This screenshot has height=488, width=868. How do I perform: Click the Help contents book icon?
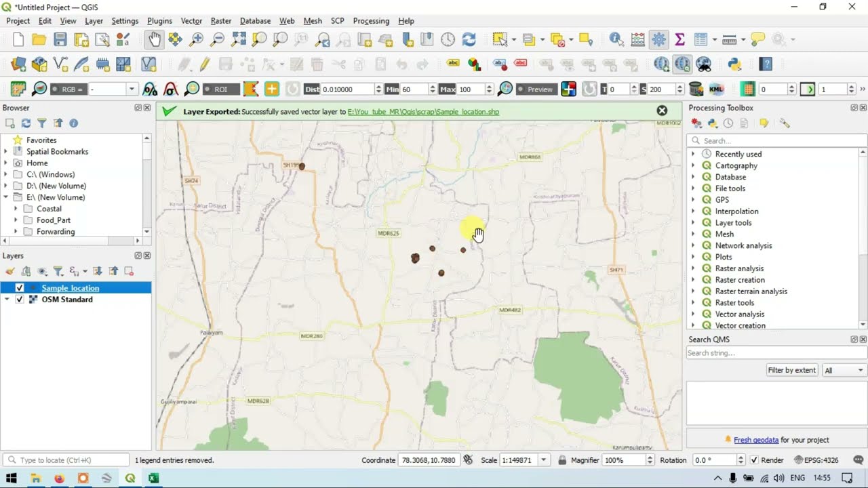766,64
